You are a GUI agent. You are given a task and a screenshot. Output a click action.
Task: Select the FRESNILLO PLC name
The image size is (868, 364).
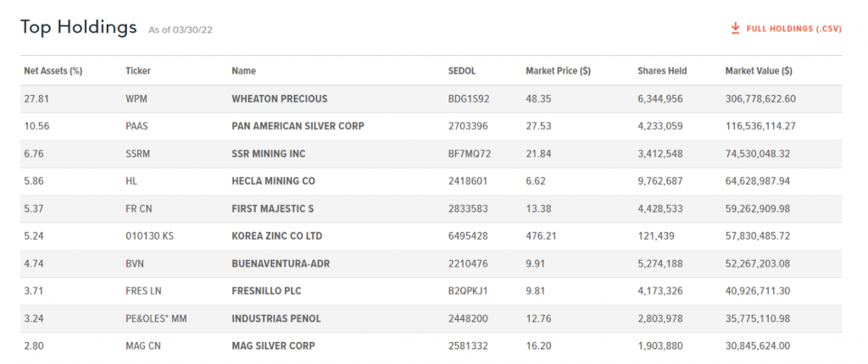(x=267, y=291)
